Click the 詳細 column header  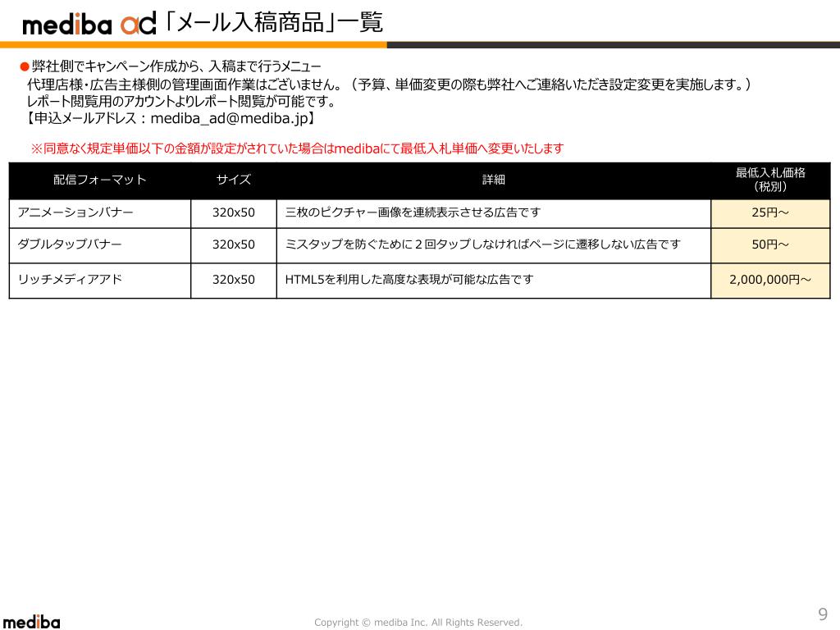click(493, 180)
